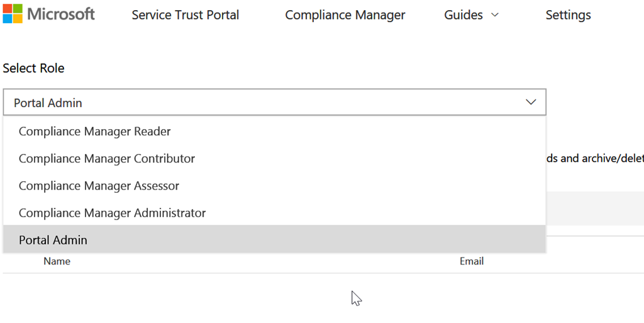Expand the chevron next to Guides
The image size is (644, 323).
[494, 15]
